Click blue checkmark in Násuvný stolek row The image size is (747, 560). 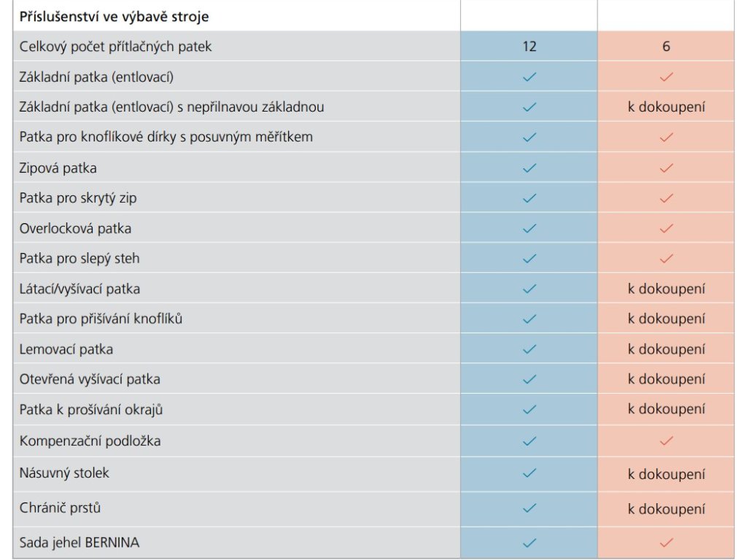[530, 473]
